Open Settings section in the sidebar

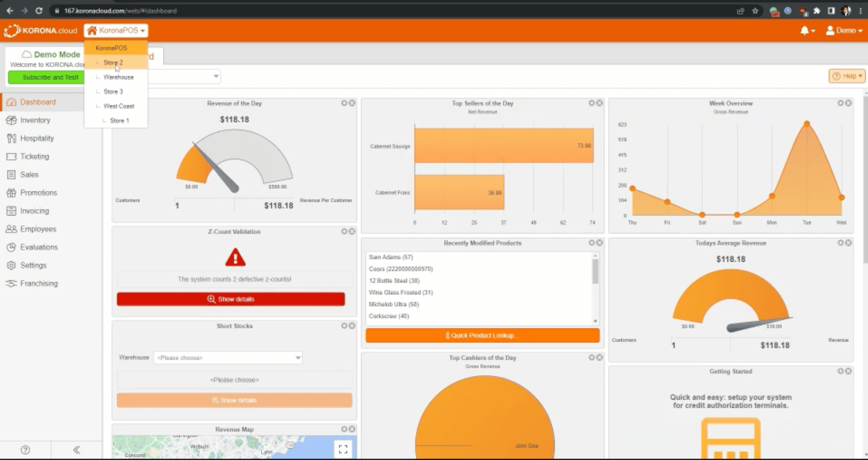(33, 265)
